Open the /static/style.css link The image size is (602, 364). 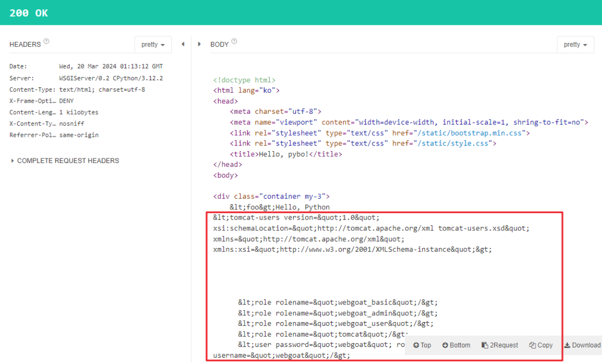(x=453, y=143)
